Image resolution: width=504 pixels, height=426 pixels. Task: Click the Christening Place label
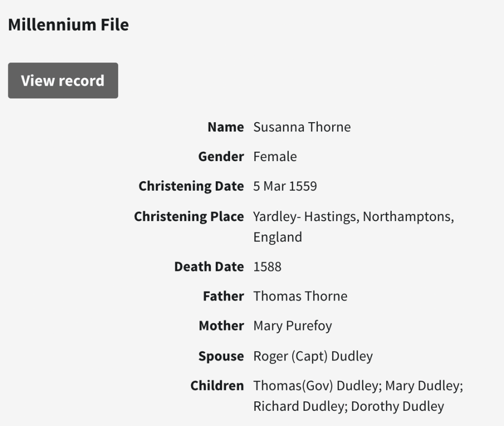[189, 217]
